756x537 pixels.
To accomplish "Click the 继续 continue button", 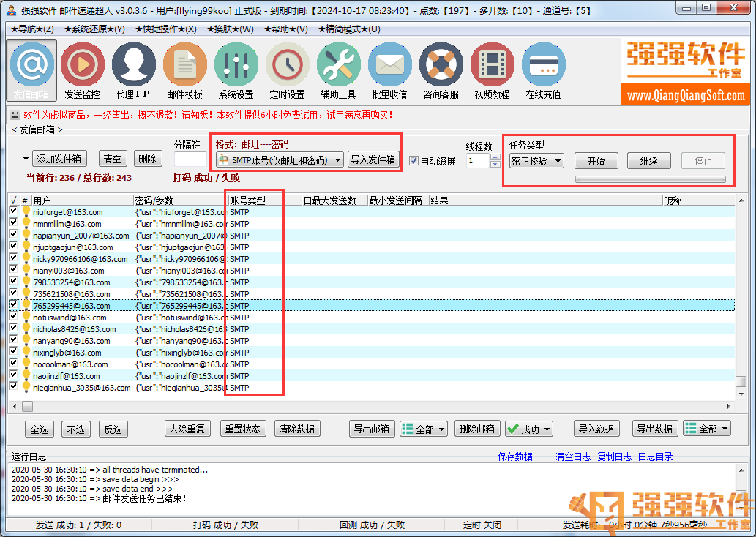I will (x=649, y=161).
